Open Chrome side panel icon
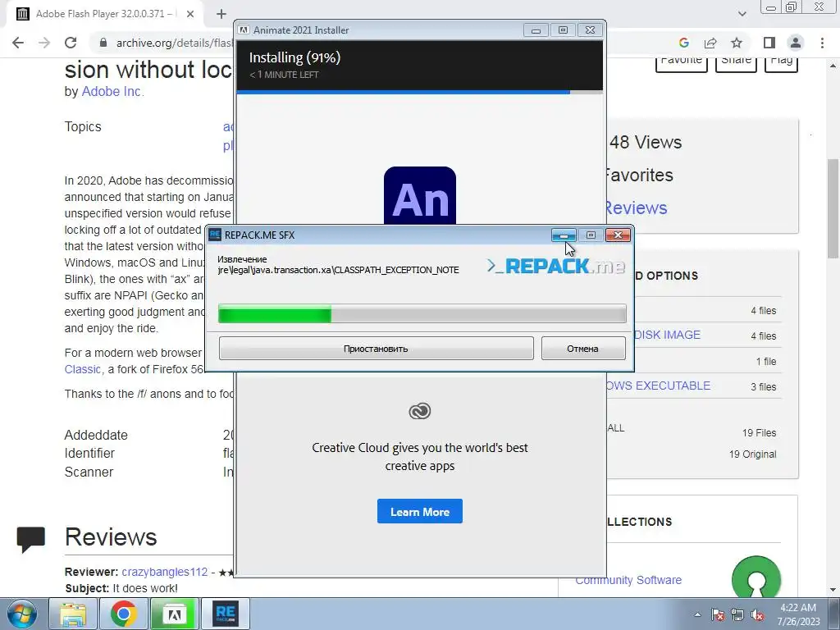This screenshot has width=840, height=630. tap(769, 43)
